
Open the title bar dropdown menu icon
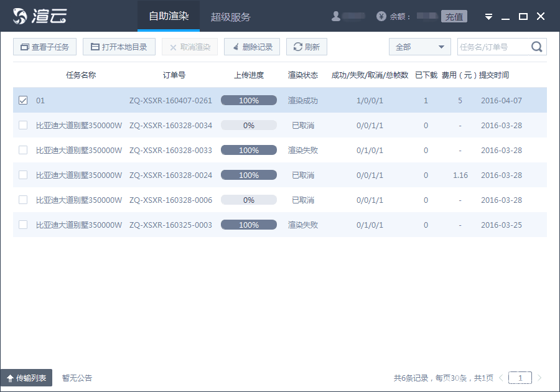click(489, 17)
